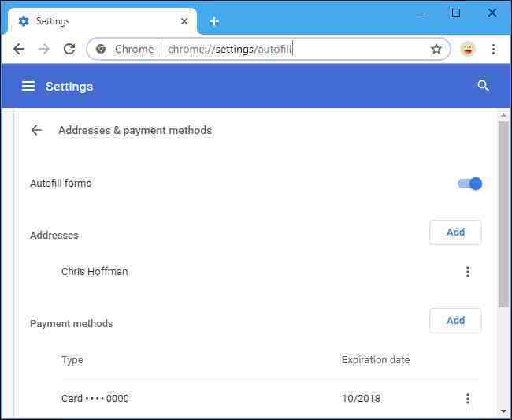Viewport: 512px width, 420px height.
Task: Click the vertical scrollbar thumb
Action: (x=503, y=214)
